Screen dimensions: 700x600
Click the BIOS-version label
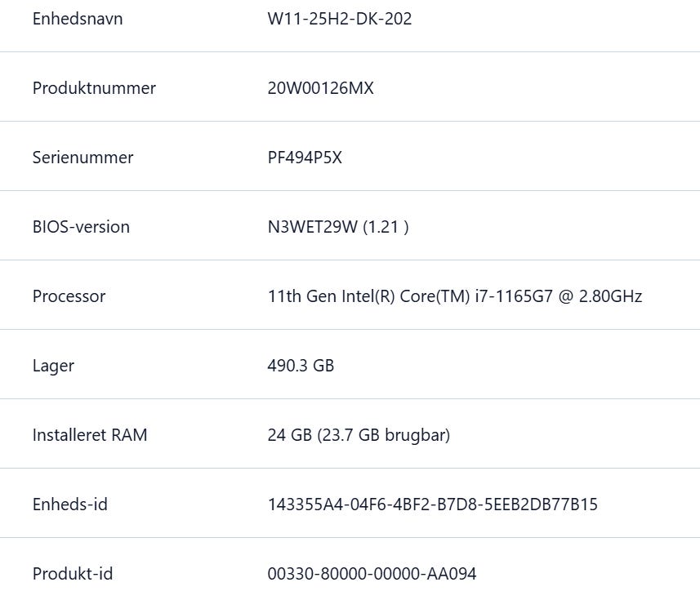tap(81, 227)
